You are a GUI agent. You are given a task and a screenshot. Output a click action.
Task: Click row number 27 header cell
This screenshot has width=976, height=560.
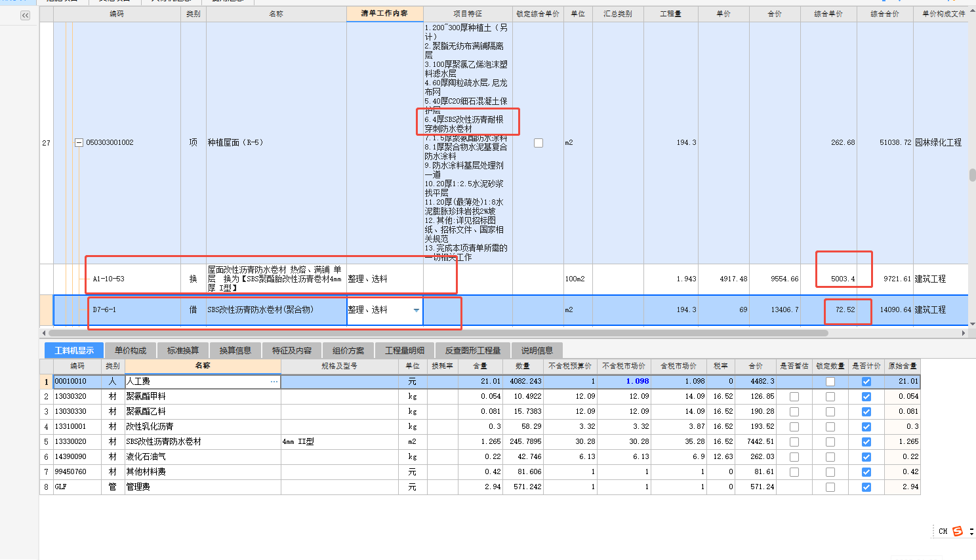(46, 143)
